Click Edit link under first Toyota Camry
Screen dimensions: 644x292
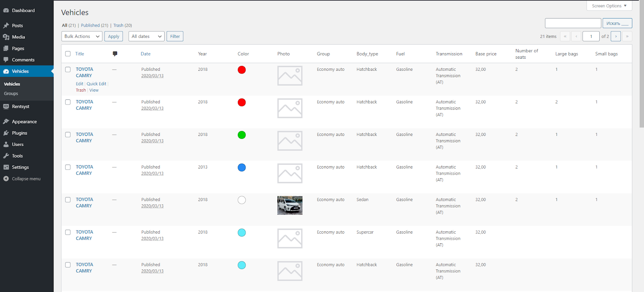[79, 84]
